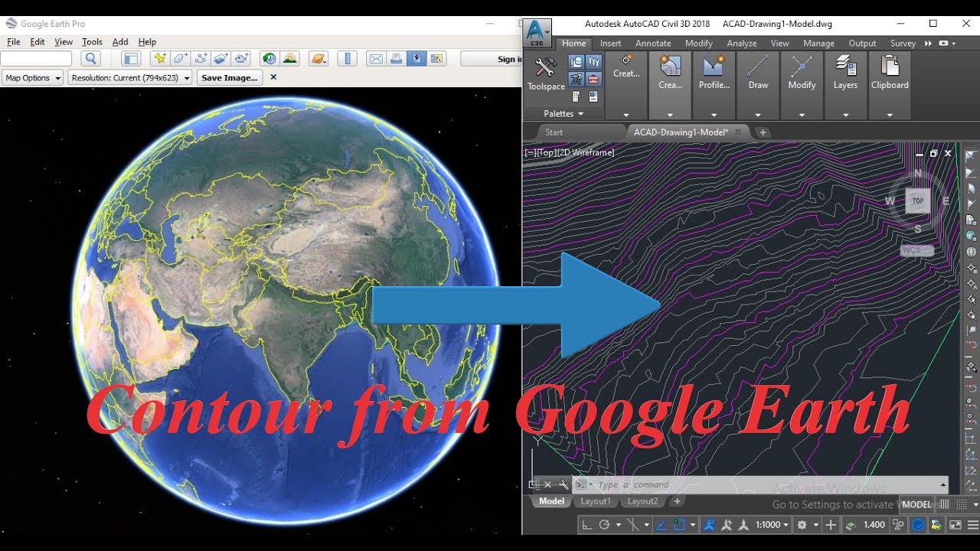Toggle Polar tracking in status bar
This screenshot has width=980, height=551.
604,525
